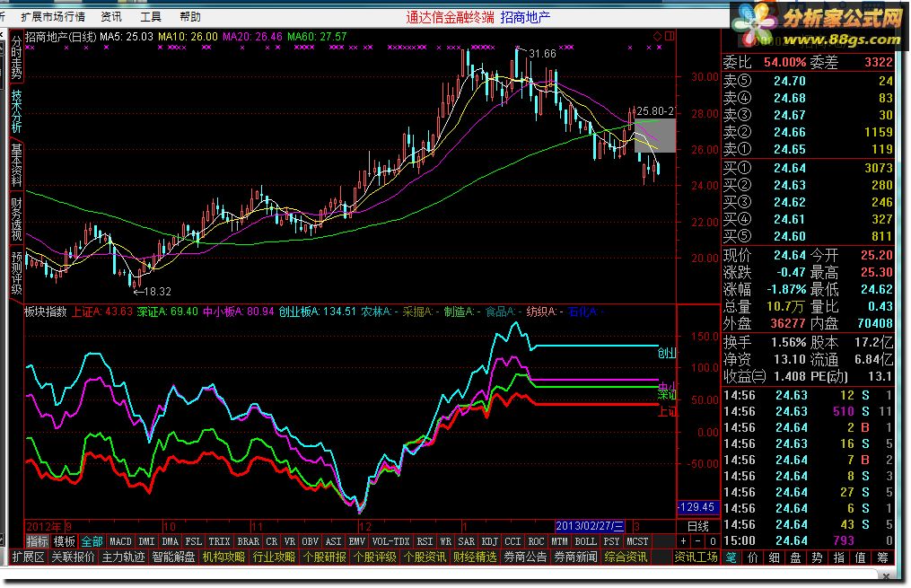
Task: Open the 财经精选 bottom tab
Action: click(x=476, y=557)
